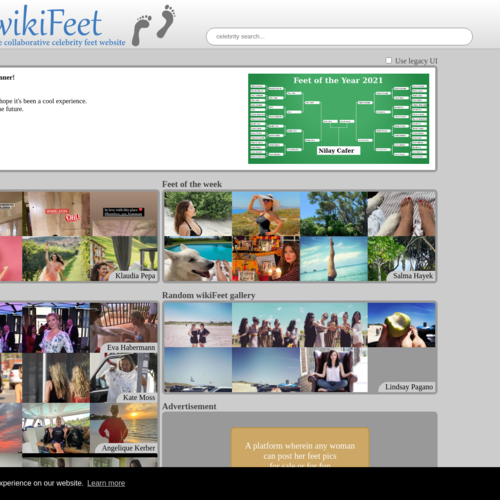Open Klaudia Pepa vineyard dress photo
This screenshot has width=500, height=500.
point(56,259)
